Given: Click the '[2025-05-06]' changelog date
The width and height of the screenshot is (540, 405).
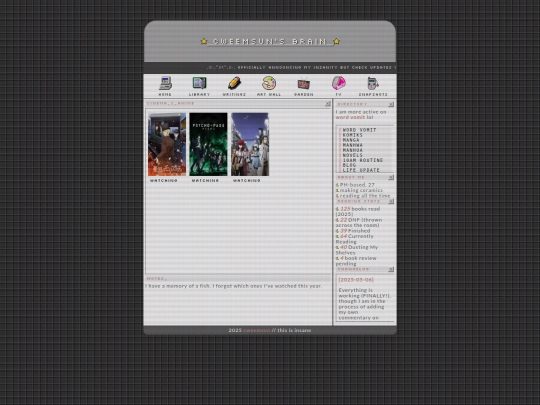Looking at the screenshot, I should 356,280.
